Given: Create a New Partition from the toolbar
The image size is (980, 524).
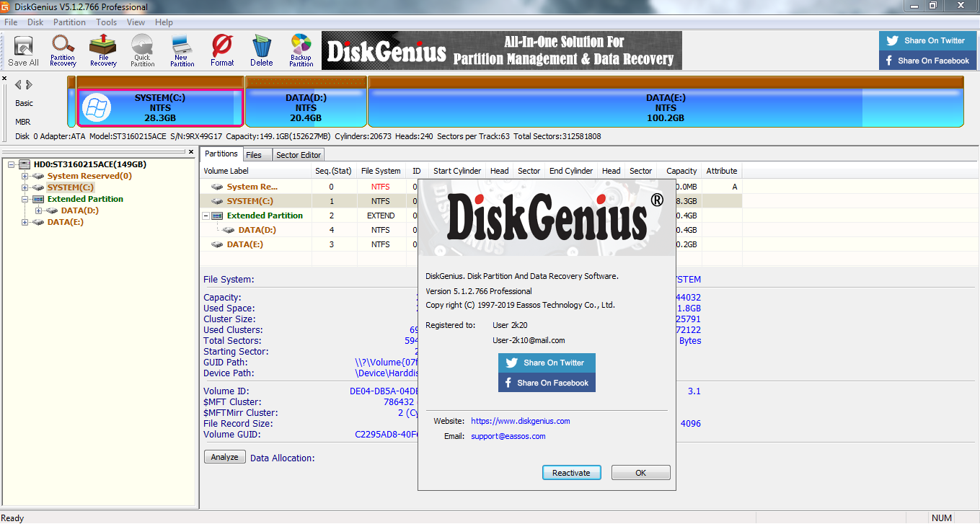Looking at the screenshot, I should [182, 50].
